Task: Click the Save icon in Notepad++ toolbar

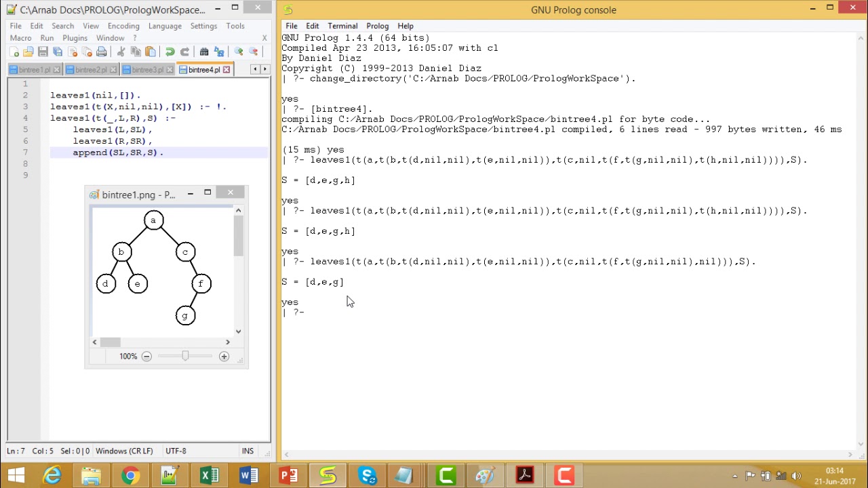Action: 43,52
